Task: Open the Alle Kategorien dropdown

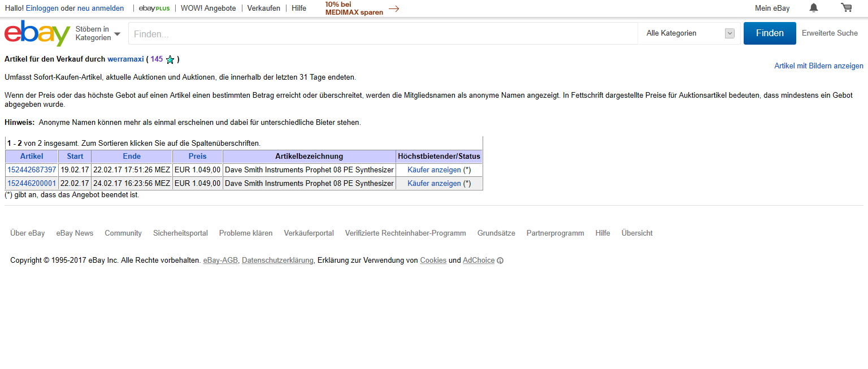Action: [x=689, y=33]
